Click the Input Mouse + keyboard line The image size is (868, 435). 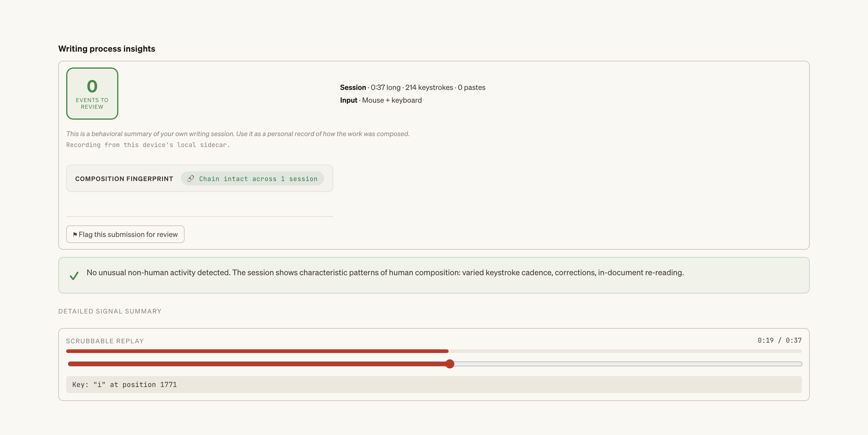click(x=381, y=100)
